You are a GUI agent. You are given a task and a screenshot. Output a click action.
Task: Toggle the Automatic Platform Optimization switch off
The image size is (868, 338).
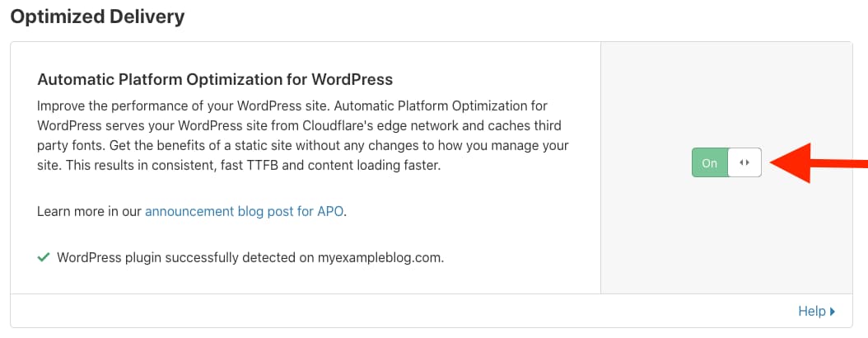(726, 163)
